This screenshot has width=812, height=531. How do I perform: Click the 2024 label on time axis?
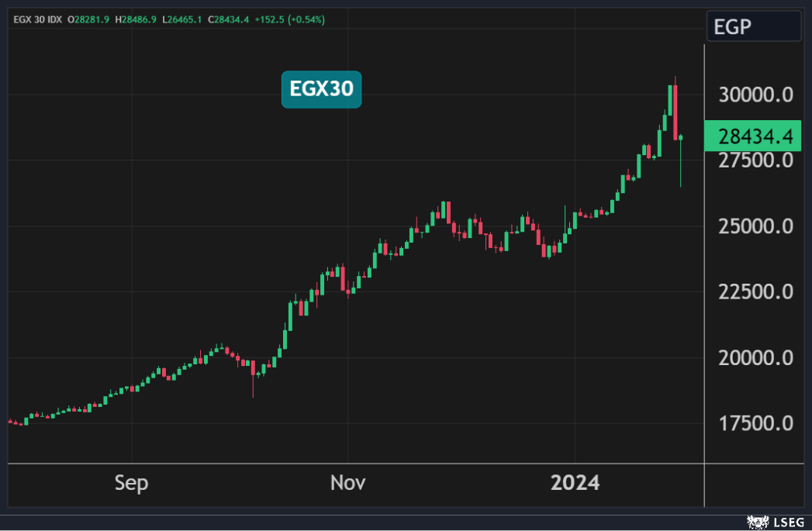pyautogui.click(x=575, y=483)
